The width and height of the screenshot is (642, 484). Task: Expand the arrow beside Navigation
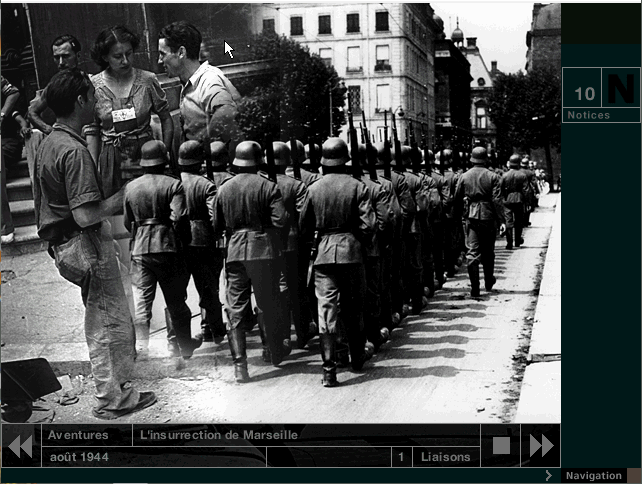click(x=549, y=476)
